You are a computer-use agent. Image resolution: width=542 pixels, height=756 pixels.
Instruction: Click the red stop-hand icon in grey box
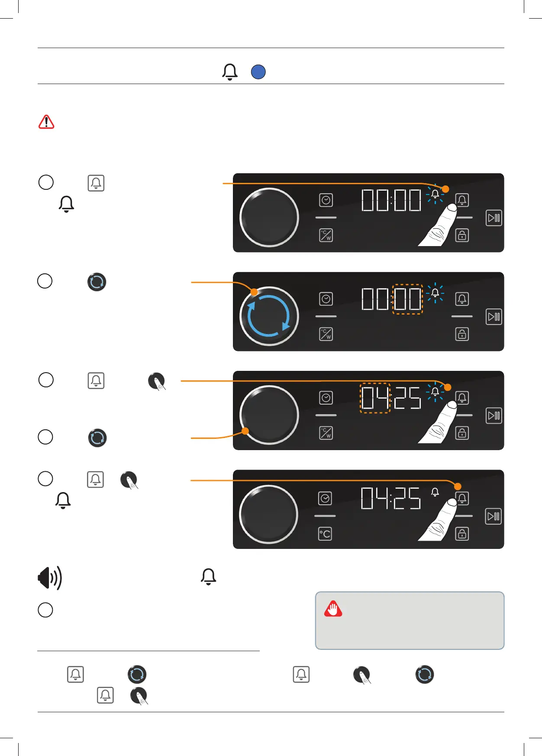(333, 609)
